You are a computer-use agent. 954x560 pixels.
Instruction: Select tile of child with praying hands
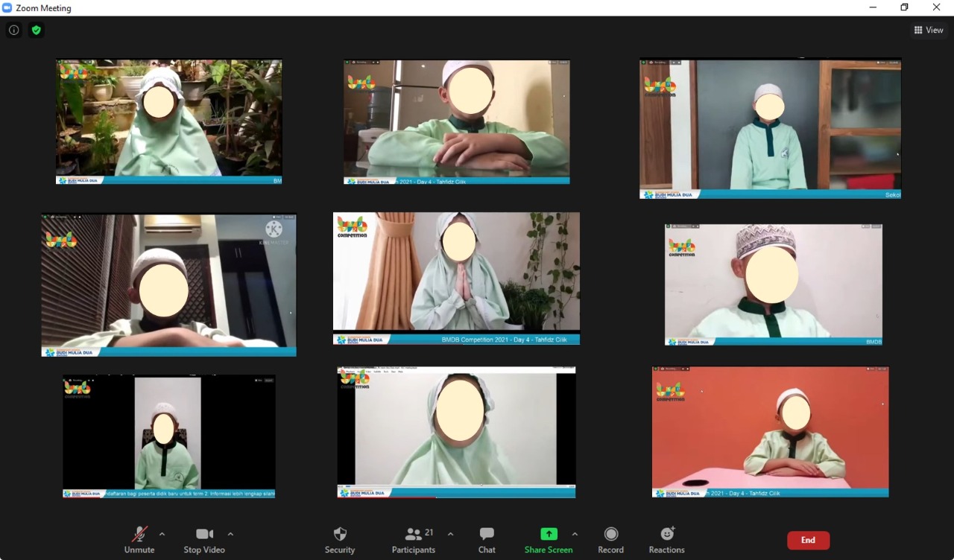pos(456,279)
